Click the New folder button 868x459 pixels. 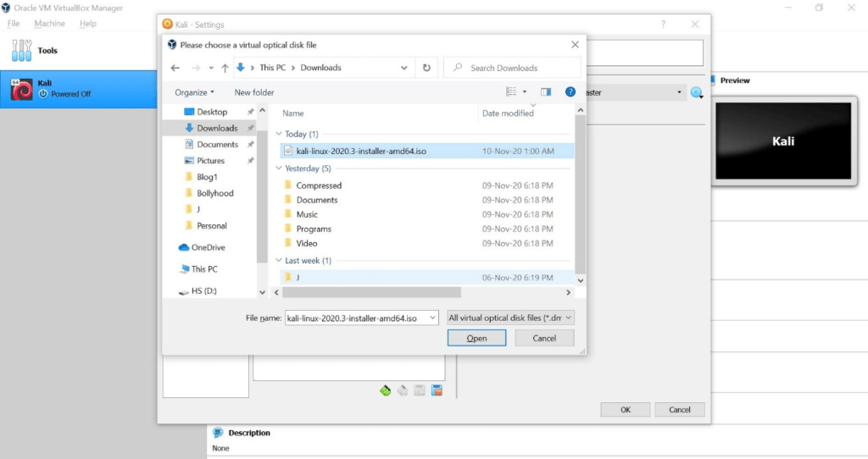254,92
